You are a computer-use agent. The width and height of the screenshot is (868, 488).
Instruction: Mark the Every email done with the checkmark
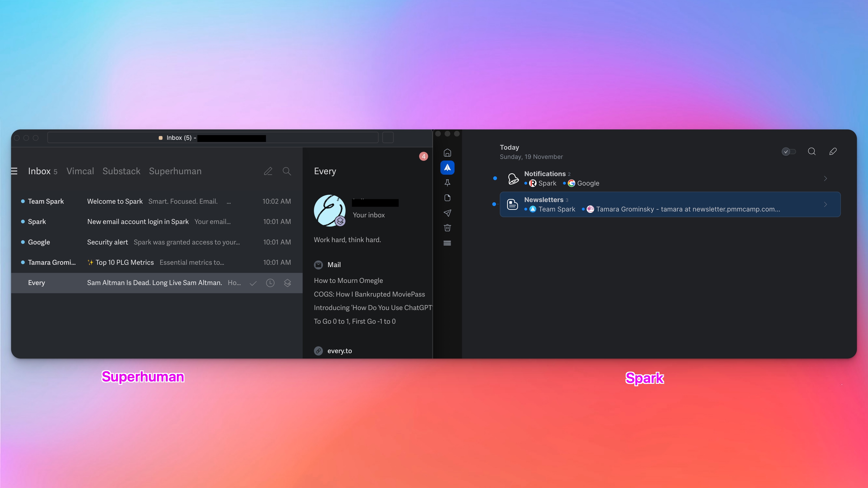click(x=253, y=283)
